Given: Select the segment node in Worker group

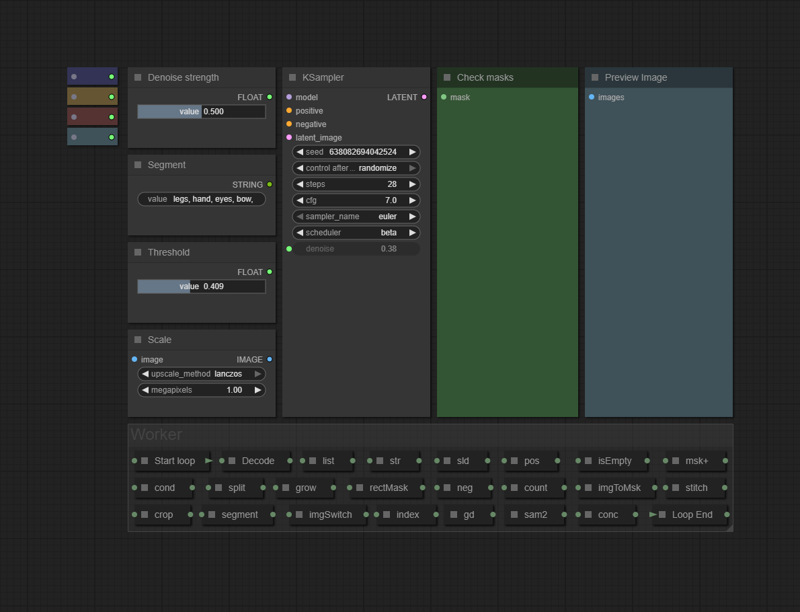Looking at the screenshot, I should 239,515.
